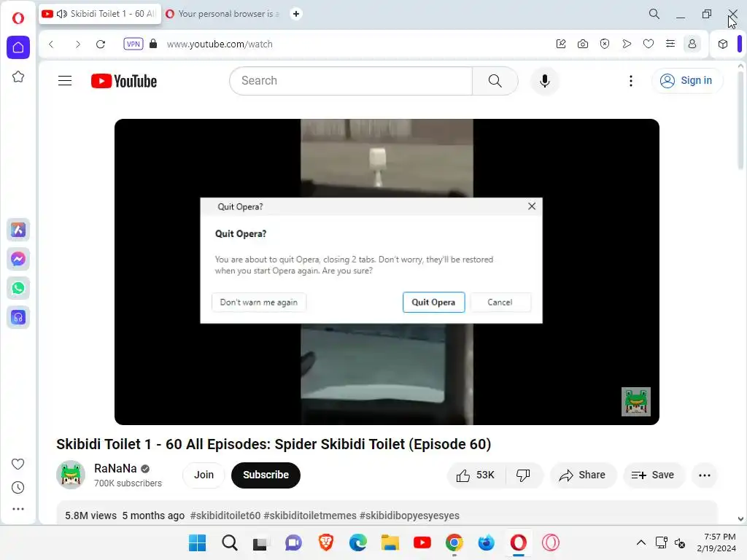Click the address bar URL
The height and width of the screenshot is (560, 747).
click(x=220, y=44)
